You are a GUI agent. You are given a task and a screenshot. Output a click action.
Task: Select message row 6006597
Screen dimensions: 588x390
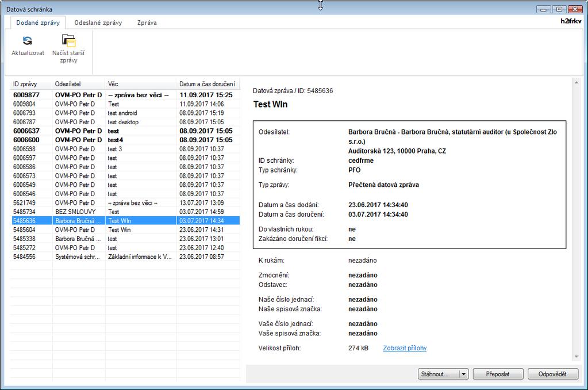click(125, 158)
